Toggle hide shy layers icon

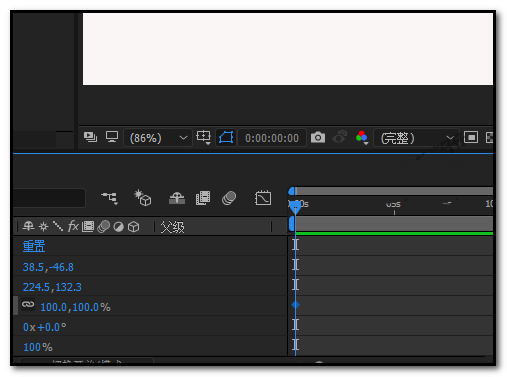click(177, 198)
